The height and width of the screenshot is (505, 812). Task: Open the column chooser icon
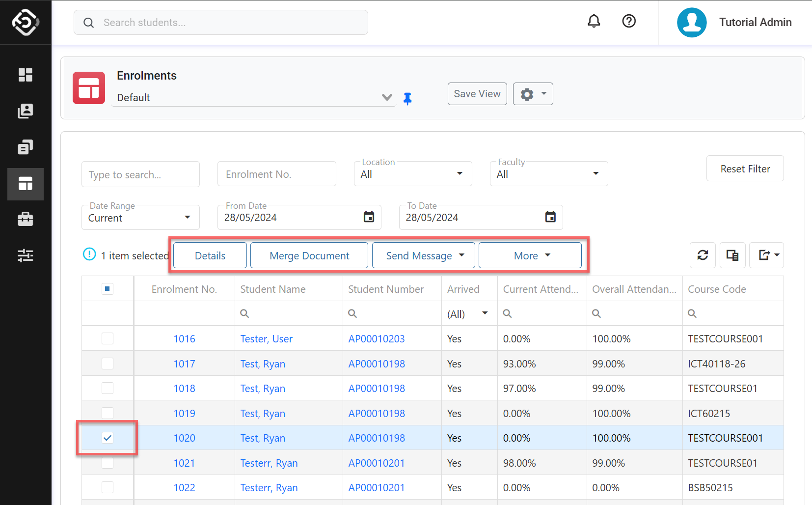(732, 255)
